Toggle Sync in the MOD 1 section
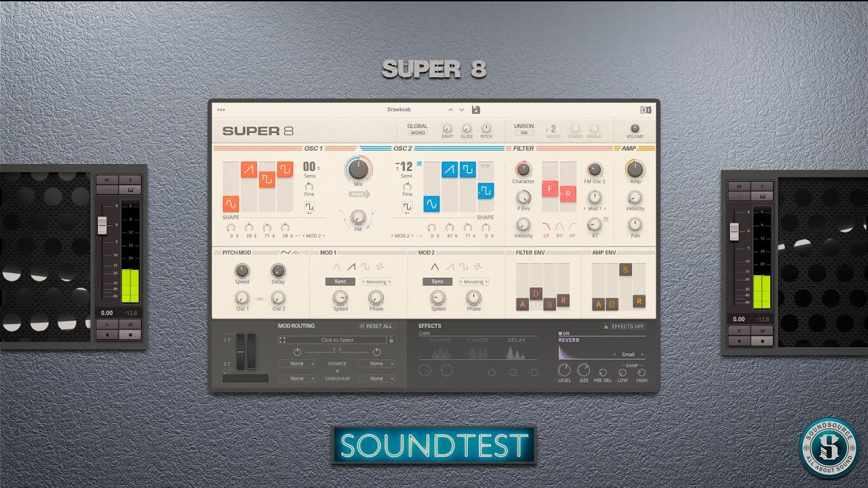Viewport: 868px width, 488px height. (340, 281)
